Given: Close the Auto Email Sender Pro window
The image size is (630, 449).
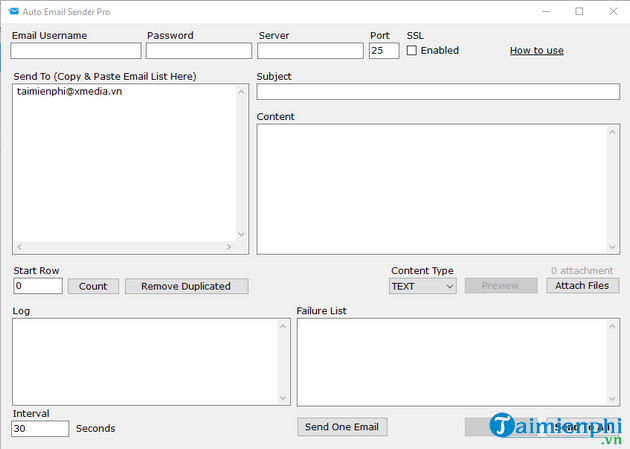Looking at the screenshot, I should click(x=613, y=11).
